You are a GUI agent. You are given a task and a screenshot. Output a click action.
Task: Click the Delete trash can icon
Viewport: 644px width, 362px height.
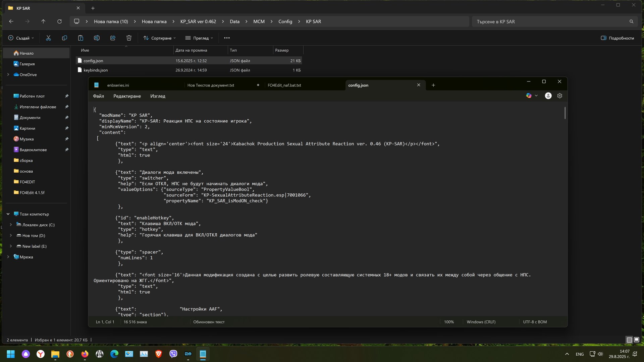[x=129, y=38]
